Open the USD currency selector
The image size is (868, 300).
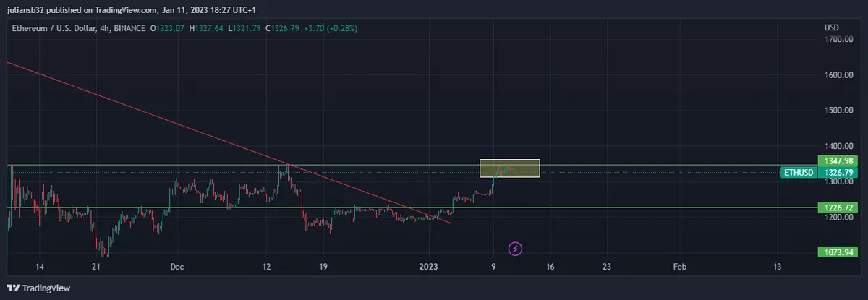pyautogui.click(x=831, y=27)
